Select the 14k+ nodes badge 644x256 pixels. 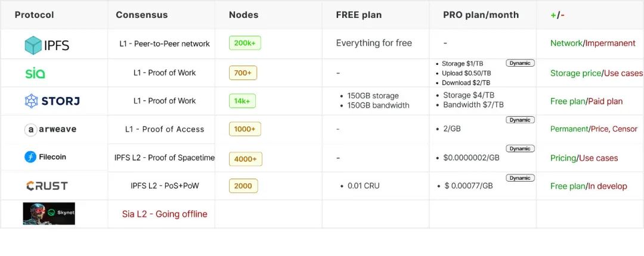pyautogui.click(x=242, y=101)
